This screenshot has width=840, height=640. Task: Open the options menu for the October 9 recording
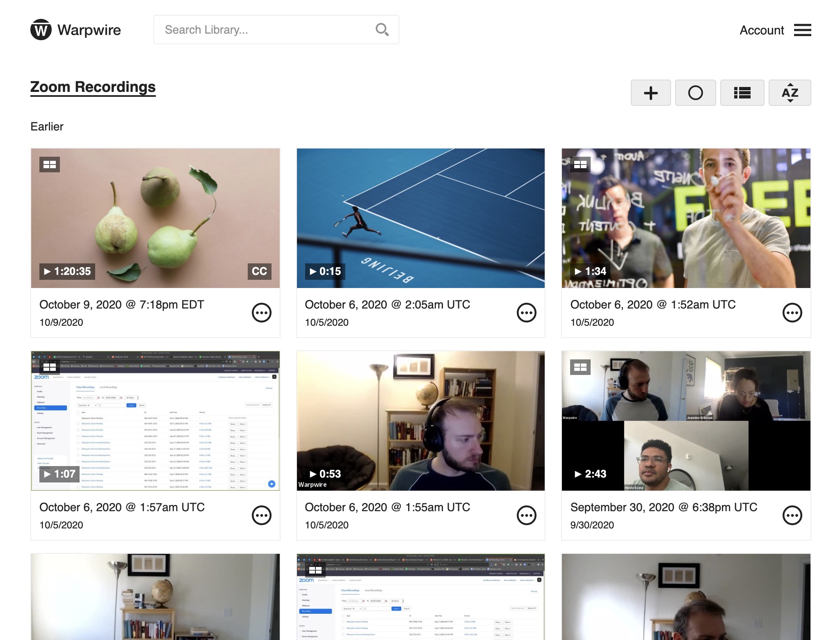click(261, 312)
